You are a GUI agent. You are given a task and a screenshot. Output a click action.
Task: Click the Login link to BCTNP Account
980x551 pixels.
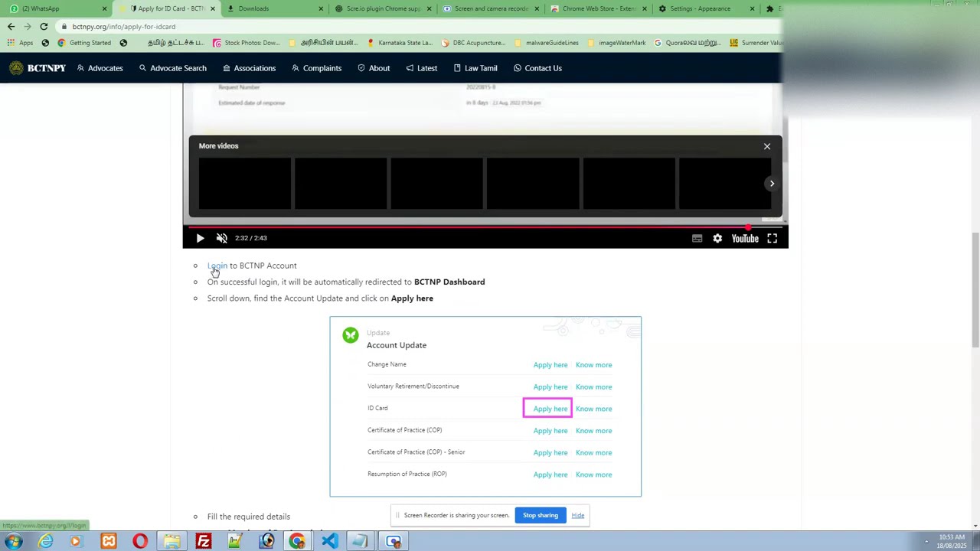(x=217, y=266)
